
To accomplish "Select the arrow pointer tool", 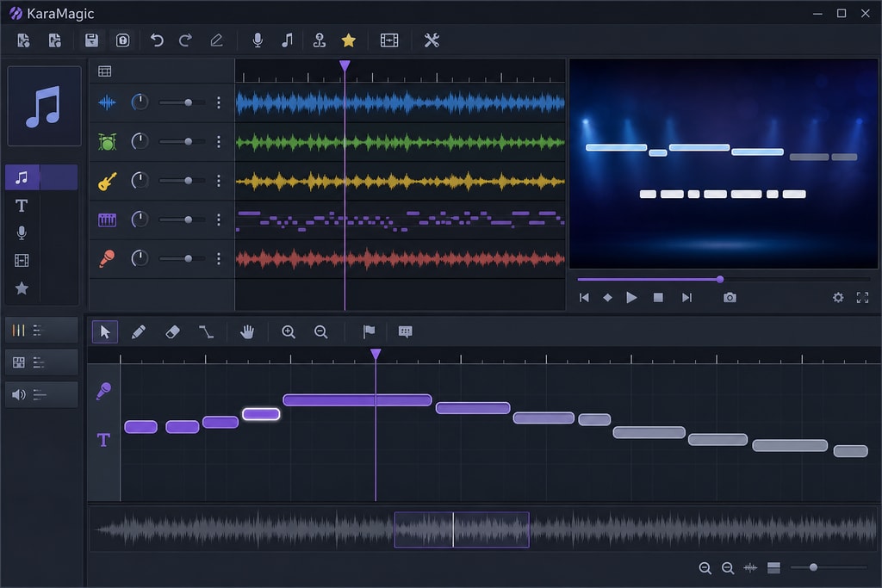I will click(105, 331).
